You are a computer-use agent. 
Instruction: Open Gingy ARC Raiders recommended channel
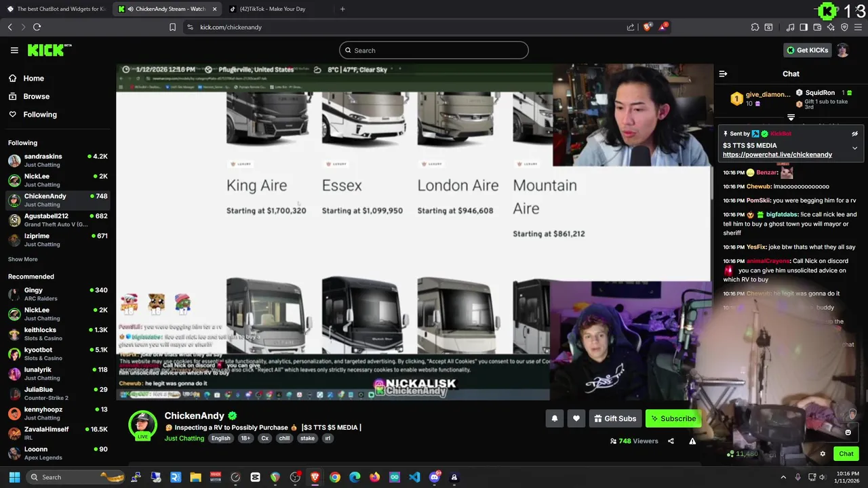click(58, 294)
